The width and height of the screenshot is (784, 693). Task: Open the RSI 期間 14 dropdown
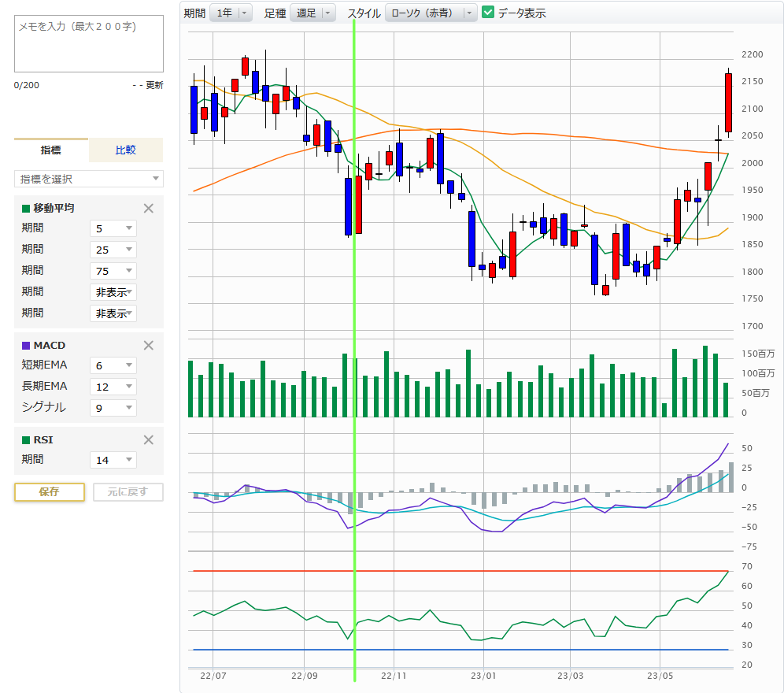pyautogui.click(x=113, y=460)
